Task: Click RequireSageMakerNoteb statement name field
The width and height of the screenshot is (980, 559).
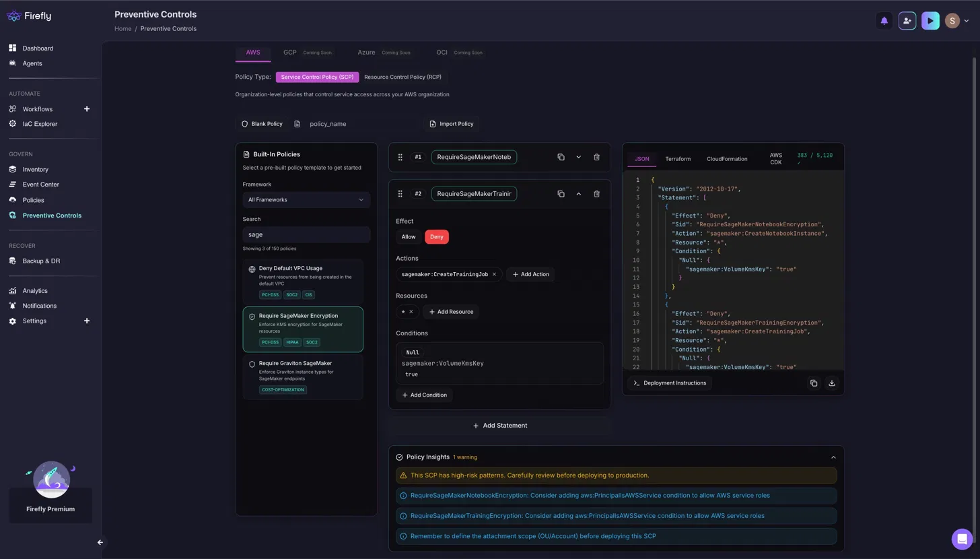Action: (x=474, y=157)
